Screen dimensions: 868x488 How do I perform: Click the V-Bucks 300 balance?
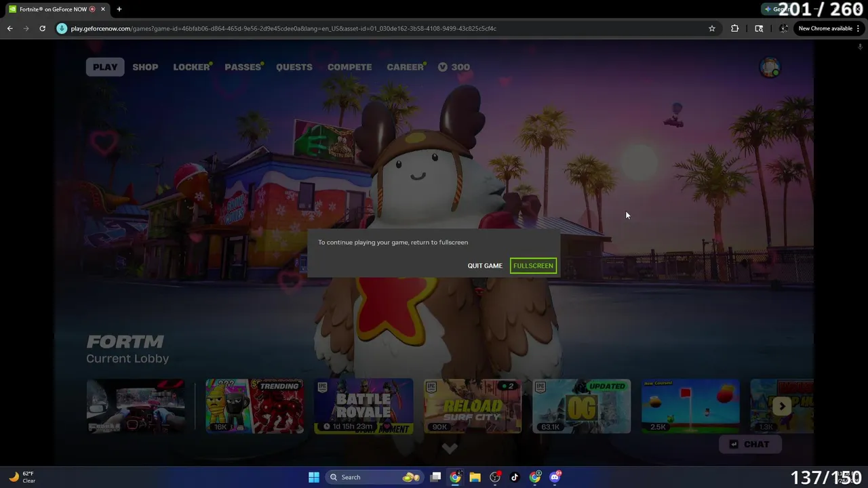[x=454, y=67]
